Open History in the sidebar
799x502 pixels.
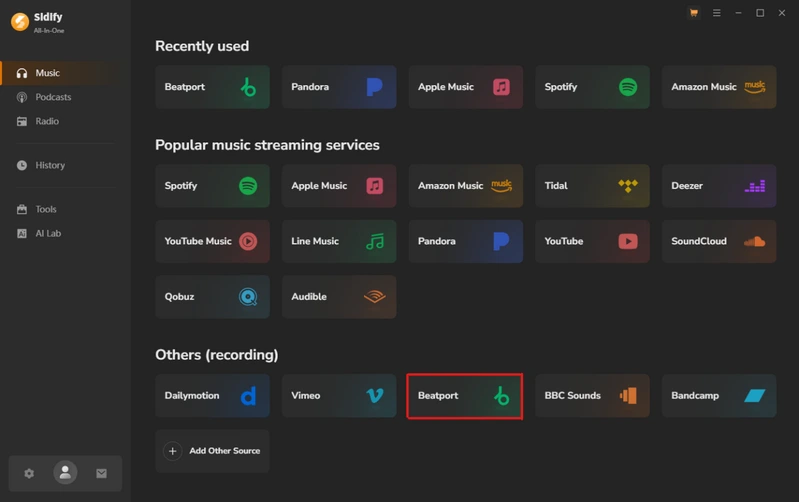65,165
